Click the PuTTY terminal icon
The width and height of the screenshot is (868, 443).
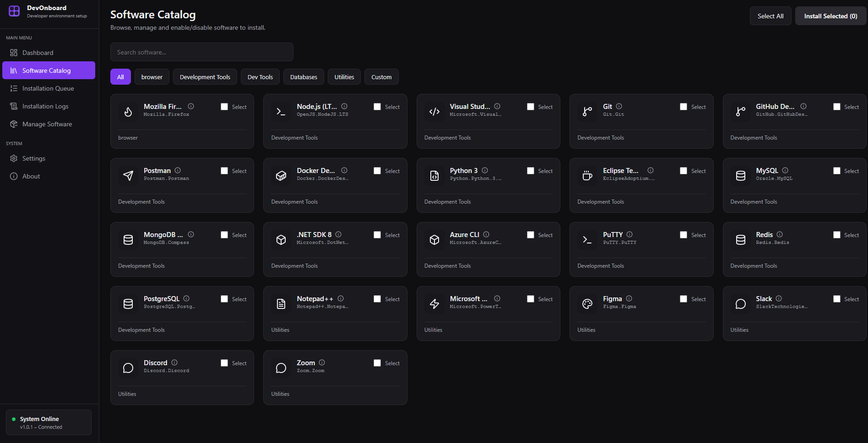point(587,239)
